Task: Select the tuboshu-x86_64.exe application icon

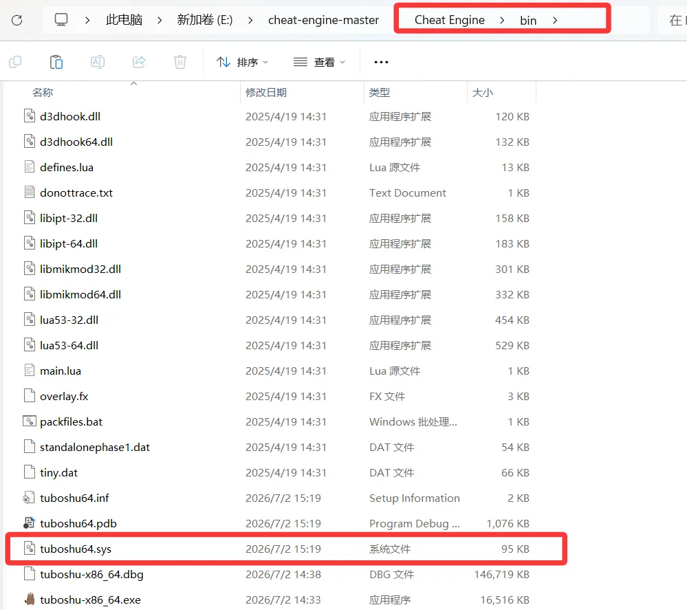Action: 30,599
